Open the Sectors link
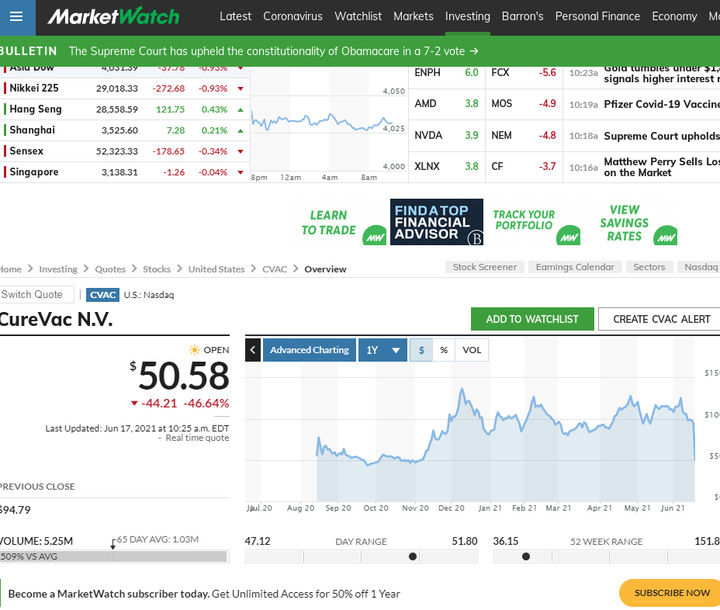Viewport: 720px width, 610px height. (649, 267)
